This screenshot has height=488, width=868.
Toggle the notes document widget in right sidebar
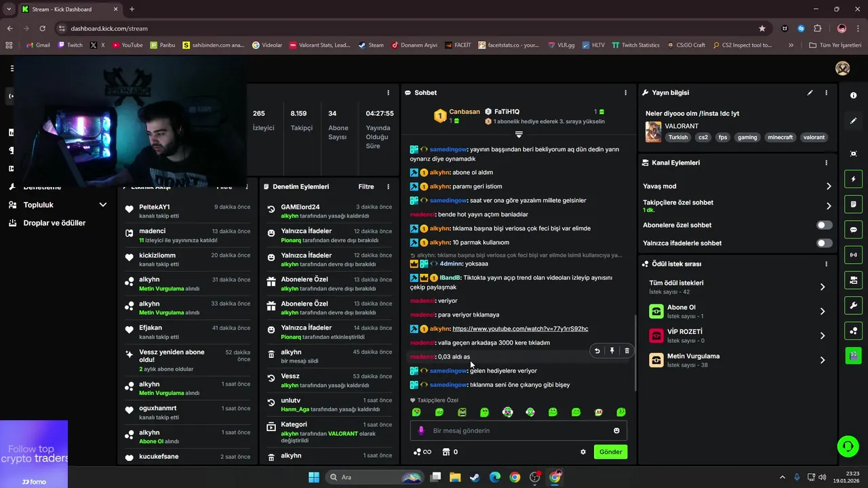853,204
